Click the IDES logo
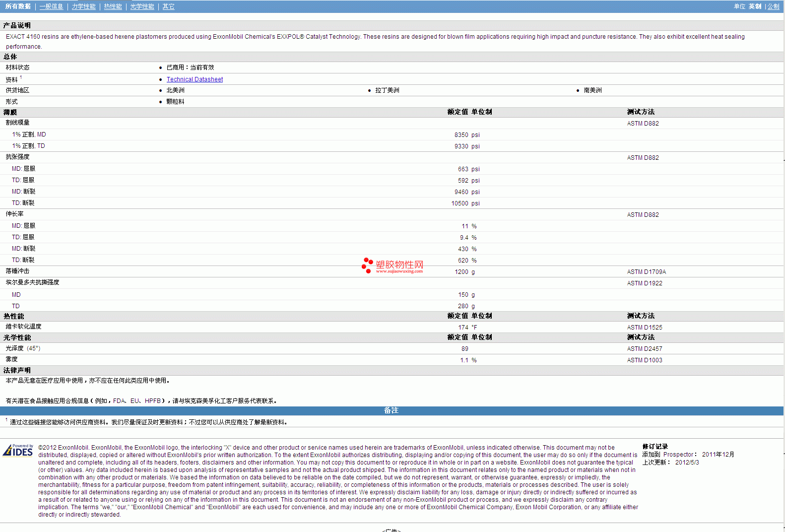Image resolution: width=785 pixels, height=532 pixels. [18, 450]
